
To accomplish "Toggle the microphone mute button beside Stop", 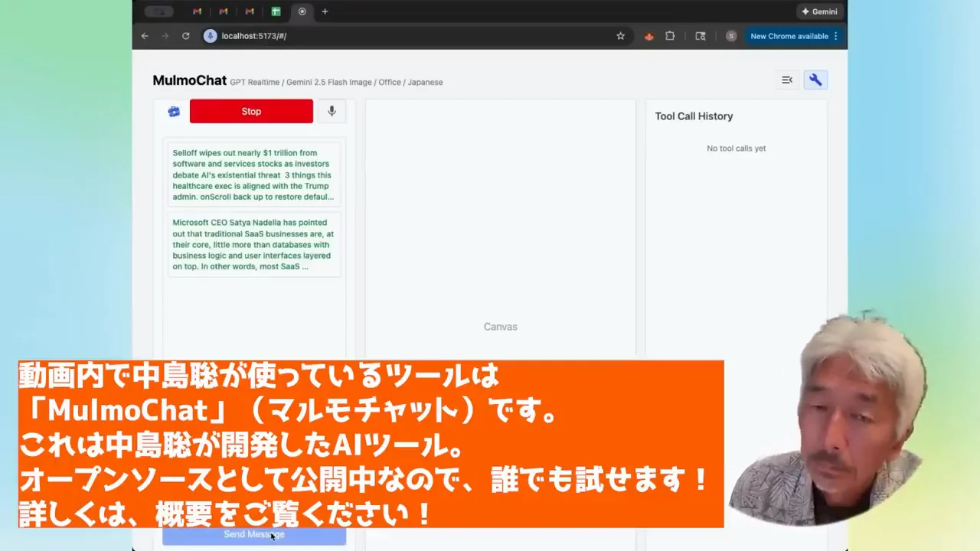I will pos(332,111).
